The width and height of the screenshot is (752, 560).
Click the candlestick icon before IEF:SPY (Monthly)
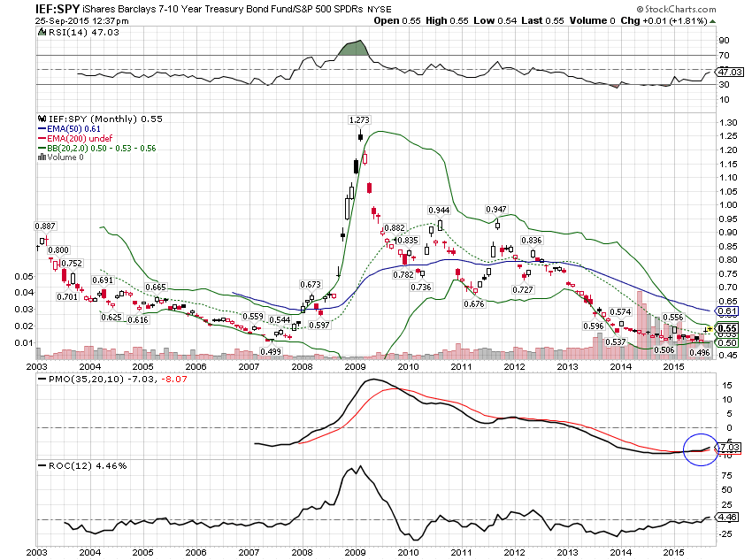[42, 119]
